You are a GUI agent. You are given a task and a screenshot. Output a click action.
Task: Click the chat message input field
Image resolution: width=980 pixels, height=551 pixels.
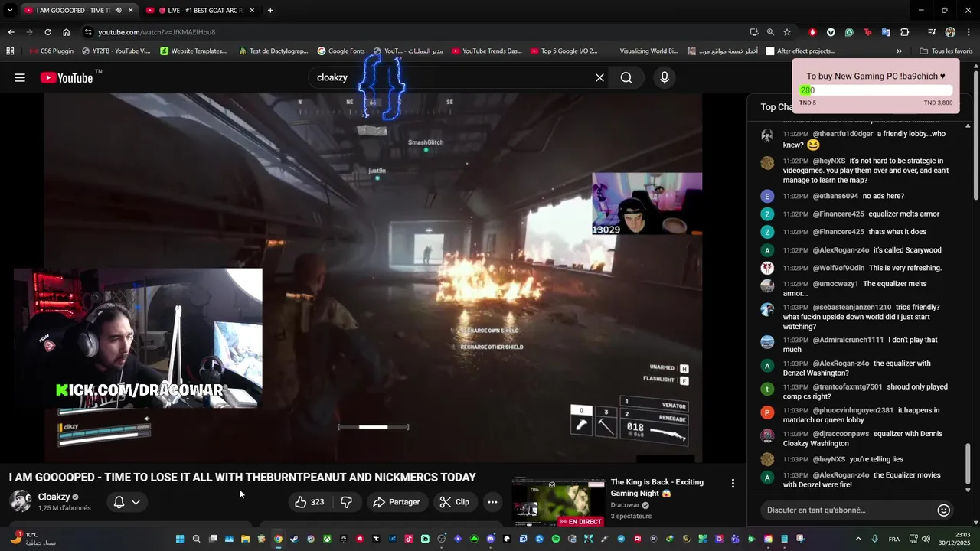(x=850, y=510)
